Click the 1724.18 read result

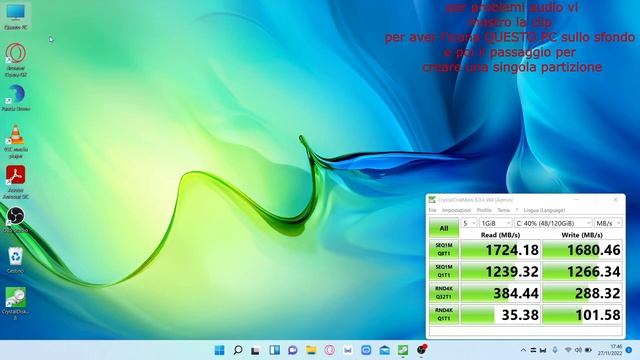tap(500, 250)
